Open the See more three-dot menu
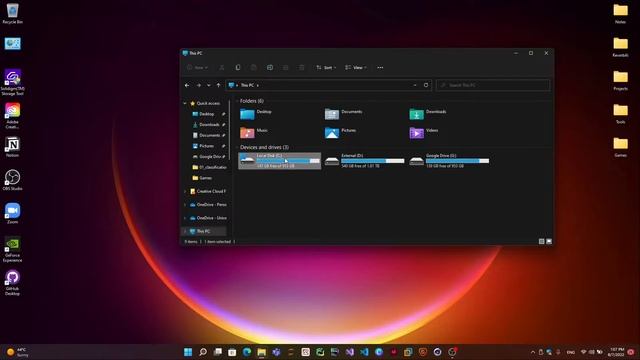The width and height of the screenshot is (640, 360). tap(380, 68)
